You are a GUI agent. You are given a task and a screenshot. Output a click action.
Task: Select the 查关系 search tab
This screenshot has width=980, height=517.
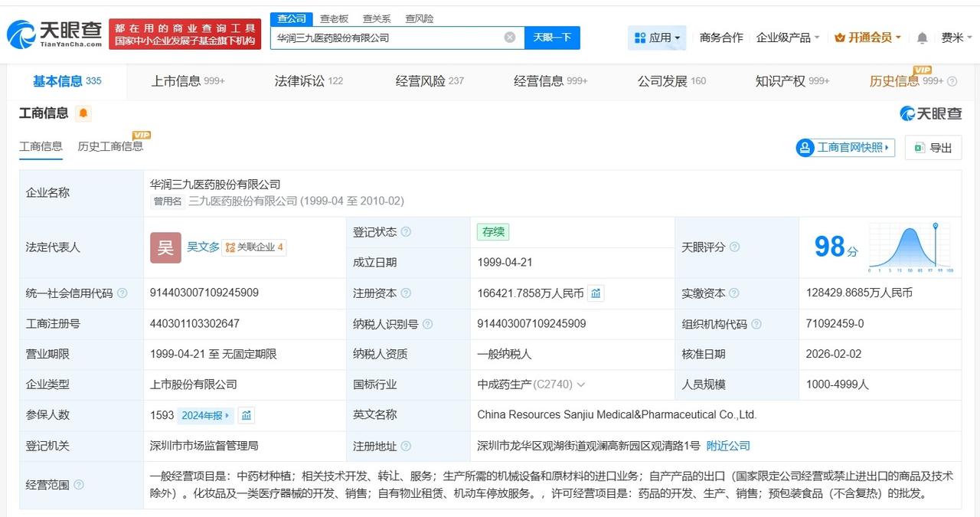[x=377, y=18]
